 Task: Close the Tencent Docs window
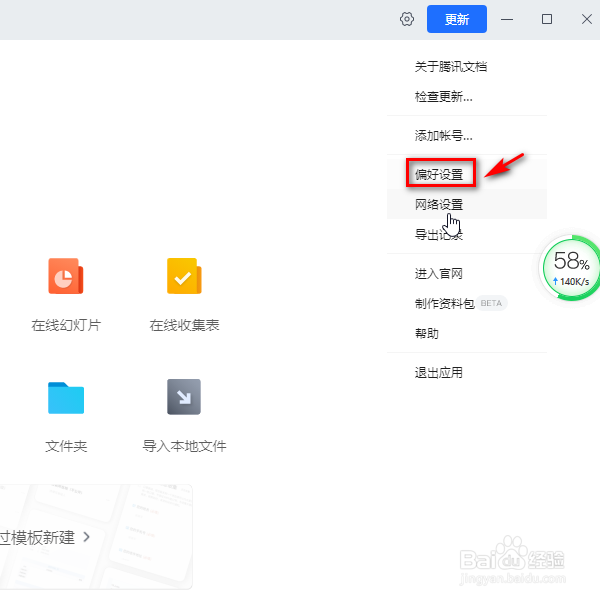pyautogui.click(x=587, y=19)
